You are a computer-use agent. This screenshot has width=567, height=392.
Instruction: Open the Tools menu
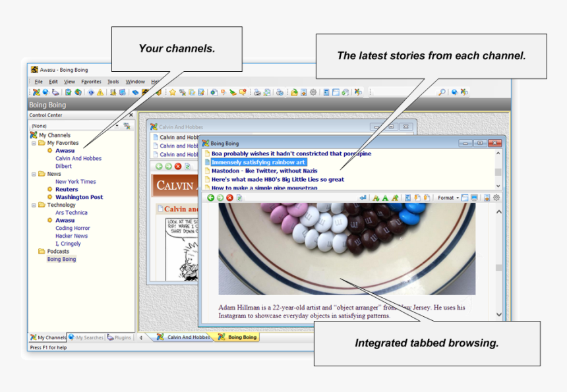coord(113,82)
